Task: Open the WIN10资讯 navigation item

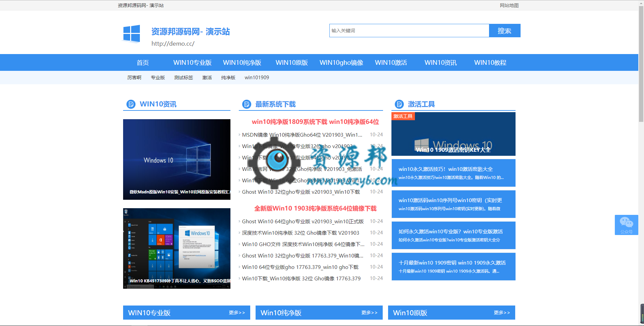Action: click(441, 62)
